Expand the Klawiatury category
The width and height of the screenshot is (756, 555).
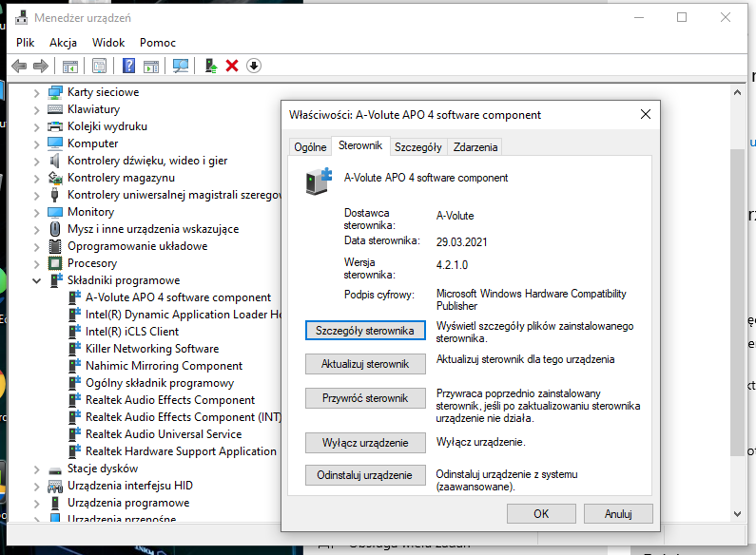point(37,110)
